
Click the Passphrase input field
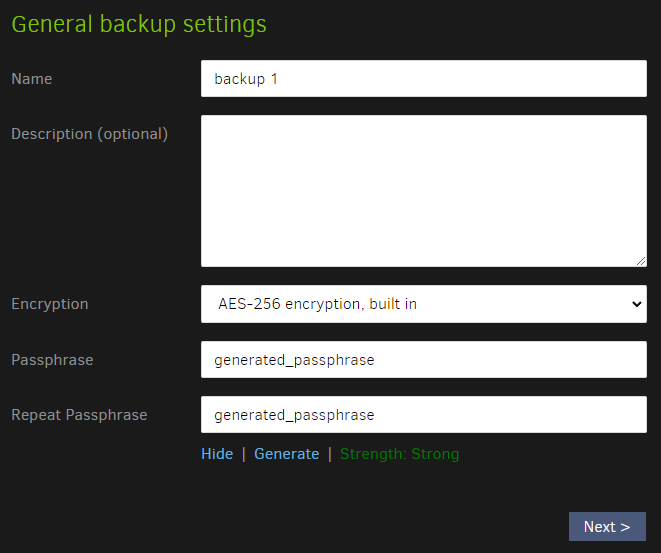pos(423,360)
